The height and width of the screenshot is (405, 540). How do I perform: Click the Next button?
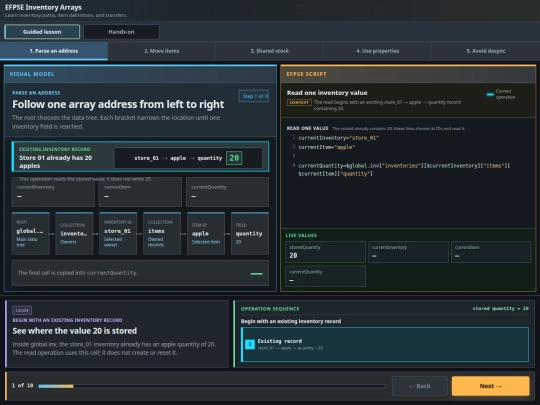(x=490, y=386)
